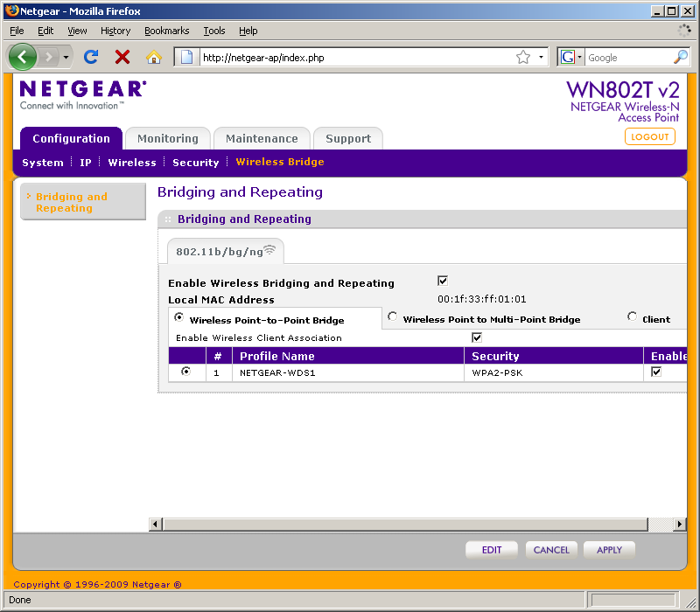Click the URL address field
700x612 pixels.
[x=357, y=58]
